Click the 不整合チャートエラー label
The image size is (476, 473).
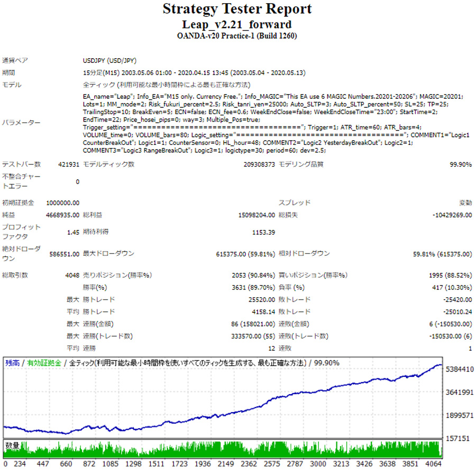coord(21,181)
